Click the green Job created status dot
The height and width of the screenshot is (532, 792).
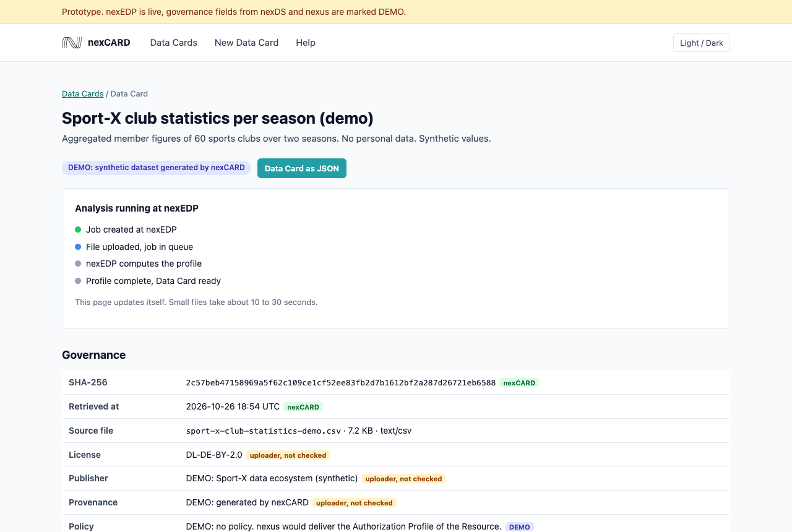pos(78,230)
